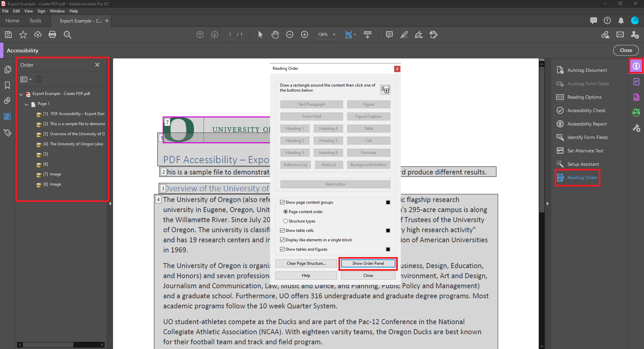Star the file with the bookmark star icon
This screenshot has height=349, width=644.
tap(23, 35)
